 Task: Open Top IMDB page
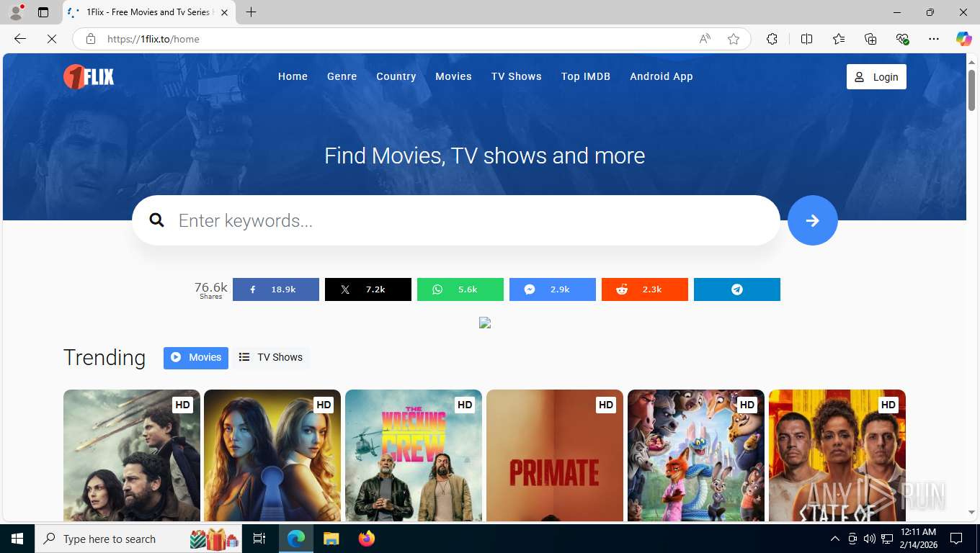point(586,76)
